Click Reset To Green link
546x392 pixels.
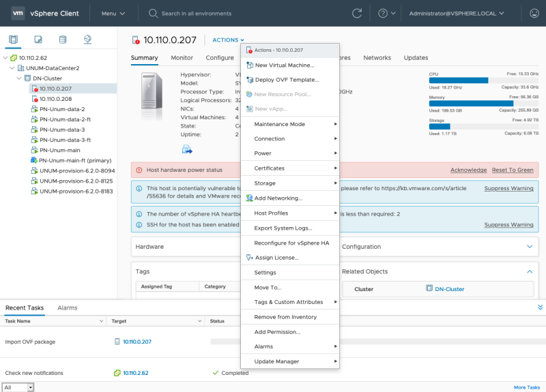pyautogui.click(x=513, y=170)
